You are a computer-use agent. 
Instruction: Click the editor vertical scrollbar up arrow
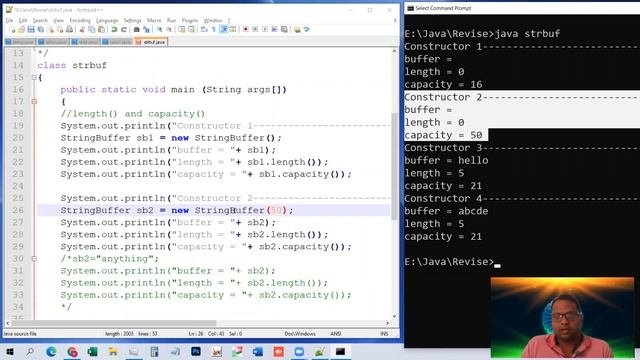click(x=394, y=51)
